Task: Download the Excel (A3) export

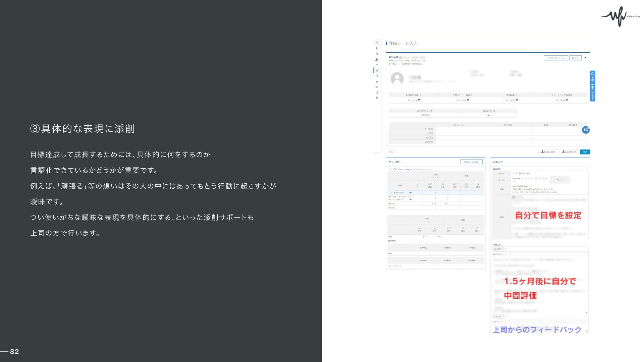Action: (548, 152)
